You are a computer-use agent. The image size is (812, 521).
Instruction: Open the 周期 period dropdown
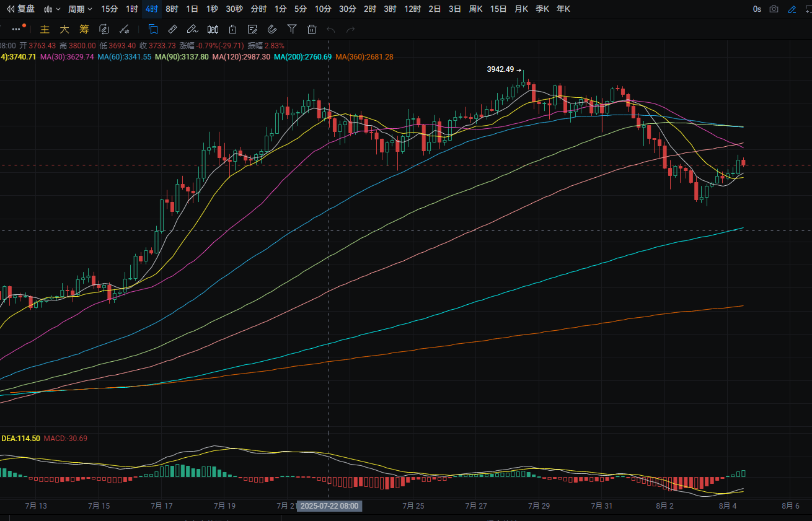point(80,9)
